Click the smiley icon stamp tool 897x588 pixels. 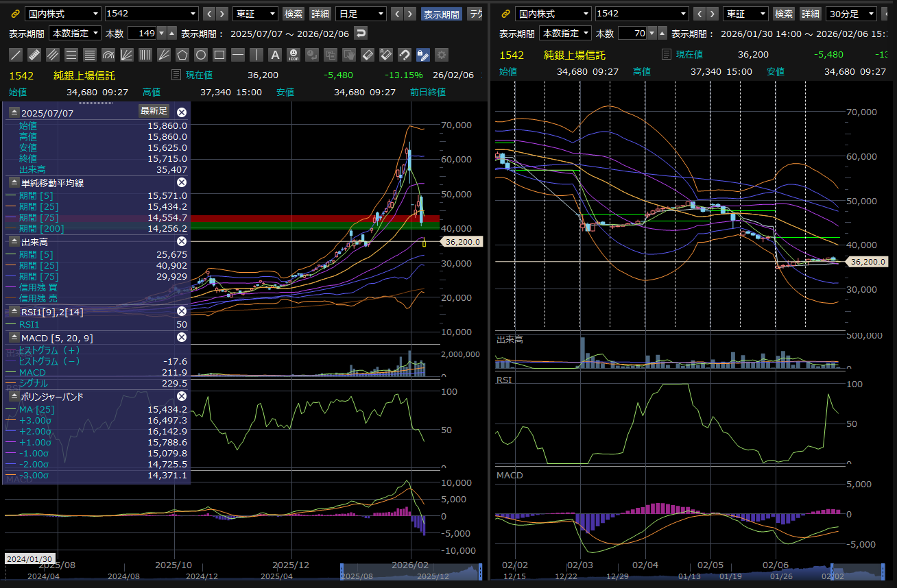click(x=294, y=55)
